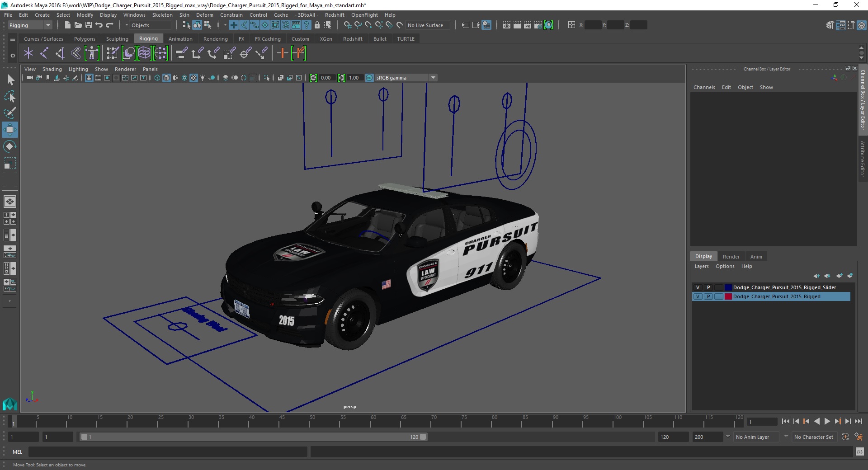
Task: Click the blue color swatch of Rigged_Slider layer
Action: pos(728,287)
